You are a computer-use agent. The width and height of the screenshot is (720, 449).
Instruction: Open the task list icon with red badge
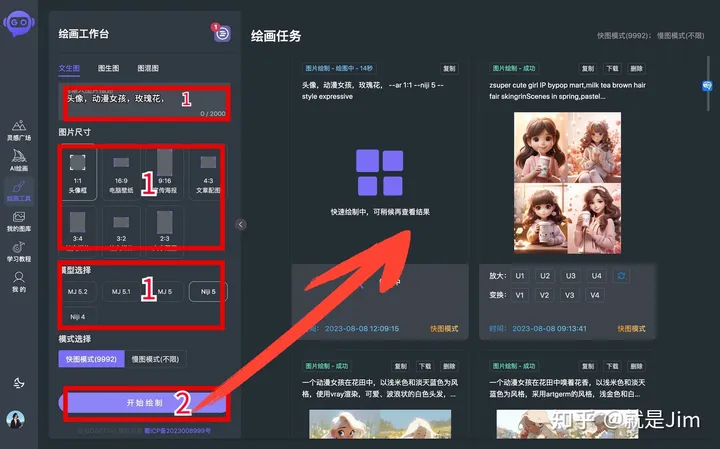[221, 34]
